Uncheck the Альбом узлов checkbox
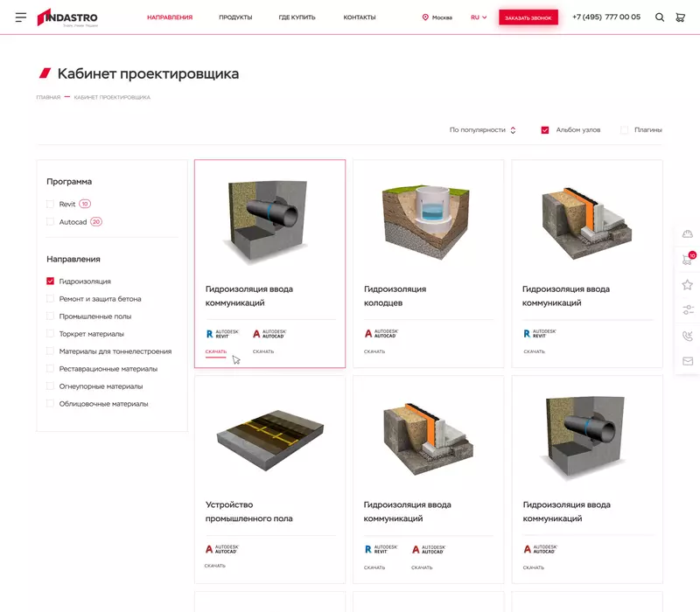The height and width of the screenshot is (612, 700). (x=545, y=130)
